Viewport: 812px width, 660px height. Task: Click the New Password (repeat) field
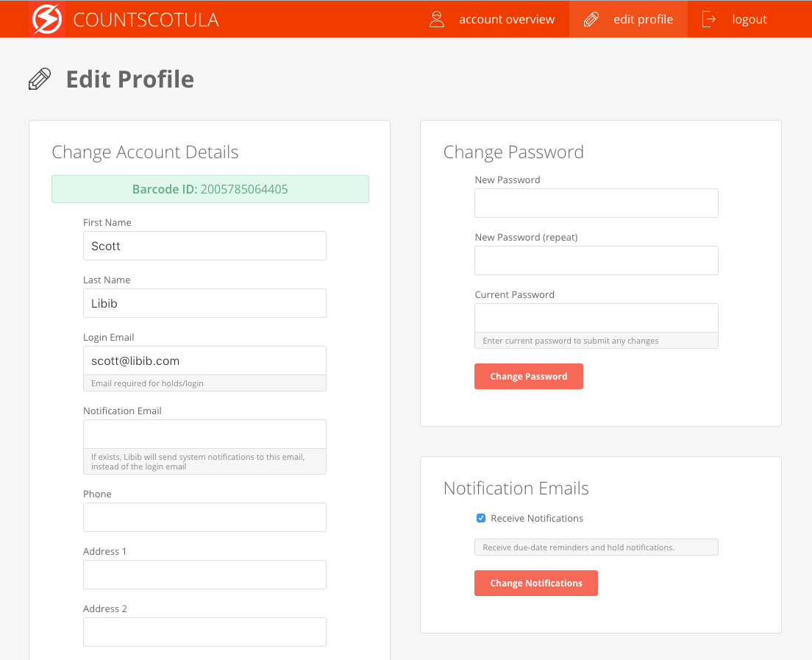pyautogui.click(x=596, y=260)
